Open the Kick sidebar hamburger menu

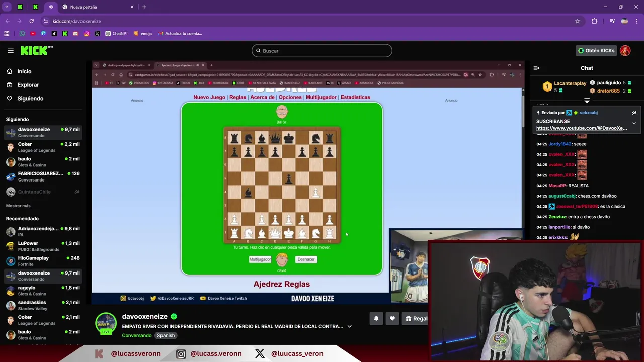pyautogui.click(x=11, y=51)
